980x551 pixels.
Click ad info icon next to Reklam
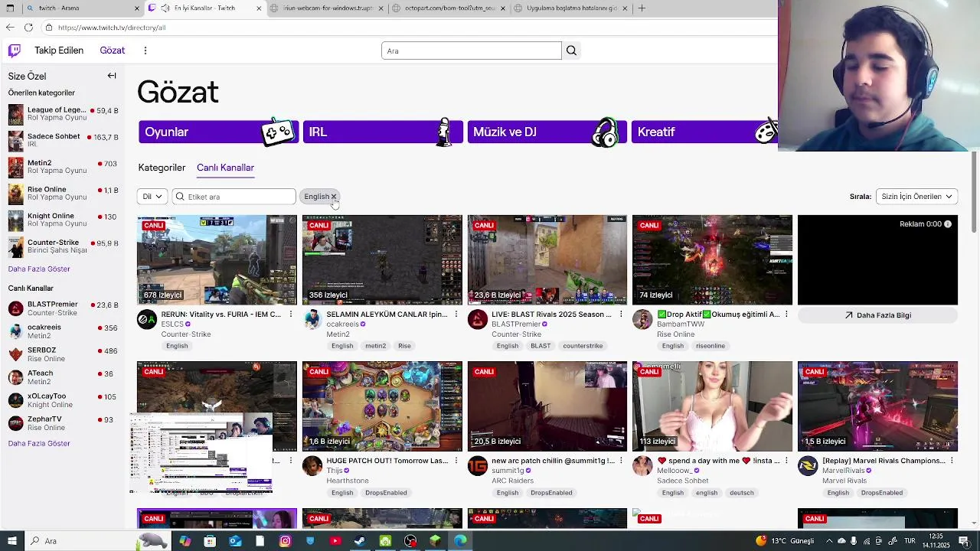(x=948, y=224)
